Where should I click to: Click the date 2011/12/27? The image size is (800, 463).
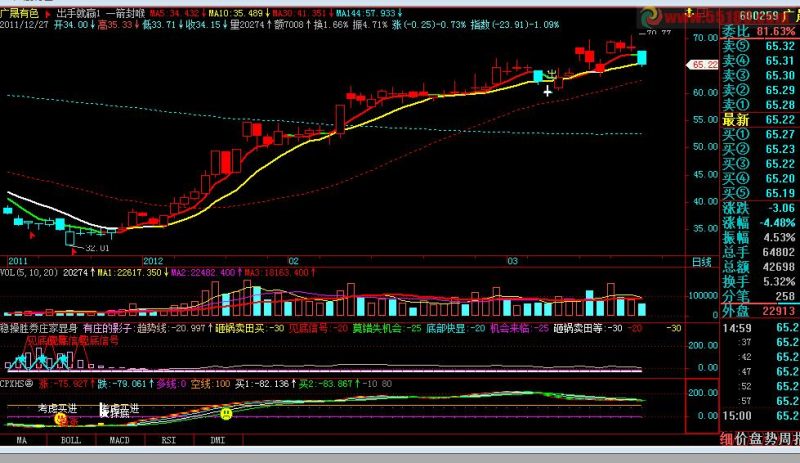24,25
